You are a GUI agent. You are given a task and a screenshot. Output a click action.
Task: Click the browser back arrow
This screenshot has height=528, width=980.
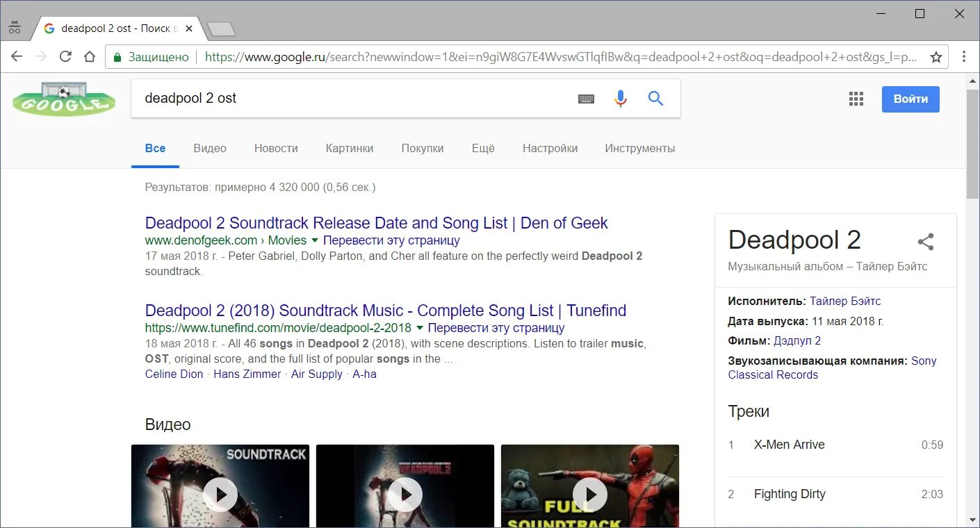pos(17,57)
